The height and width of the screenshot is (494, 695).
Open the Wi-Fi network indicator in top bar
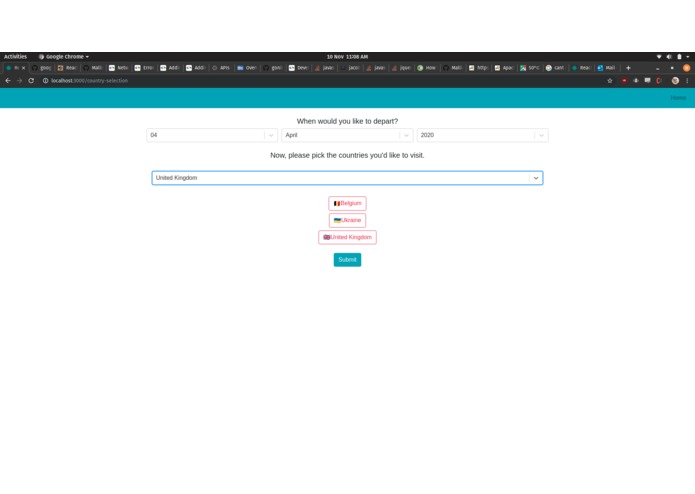tap(659, 57)
